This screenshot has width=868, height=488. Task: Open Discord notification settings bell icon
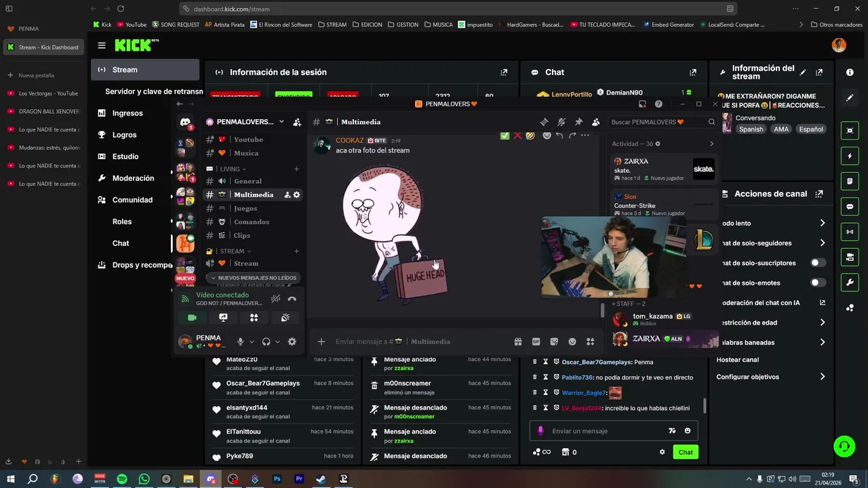pyautogui.click(x=561, y=122)
